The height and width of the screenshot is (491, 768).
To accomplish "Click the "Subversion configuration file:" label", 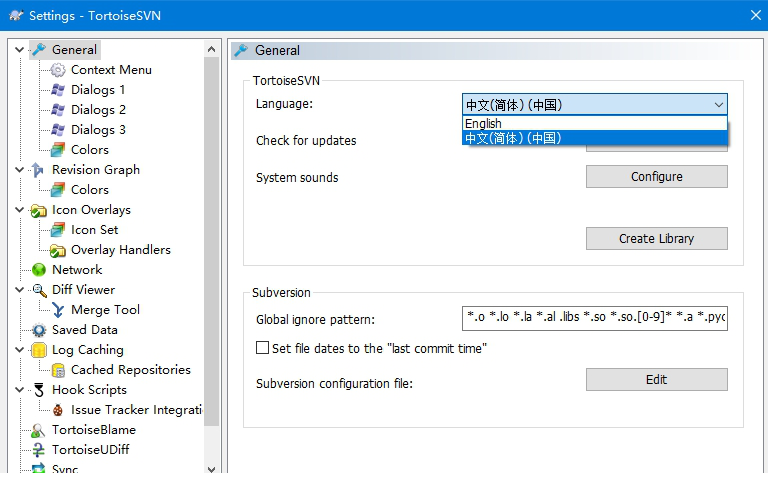I will tap(335, 384).
